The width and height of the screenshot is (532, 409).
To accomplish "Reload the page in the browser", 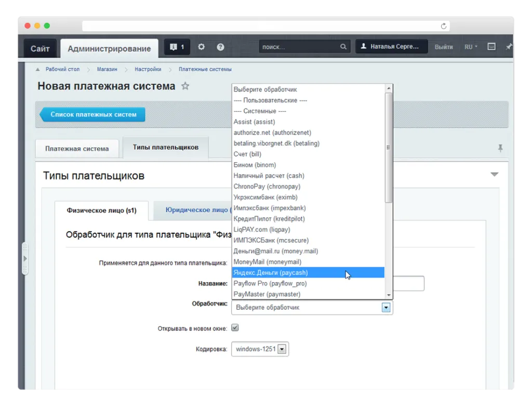I will tap(444, 26).
